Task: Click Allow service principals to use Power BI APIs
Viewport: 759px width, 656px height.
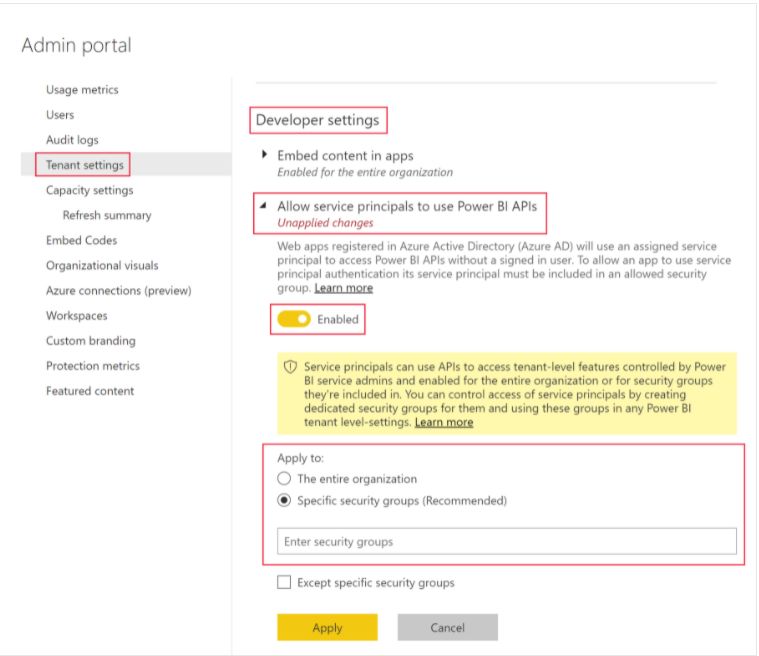Action: 407,206
